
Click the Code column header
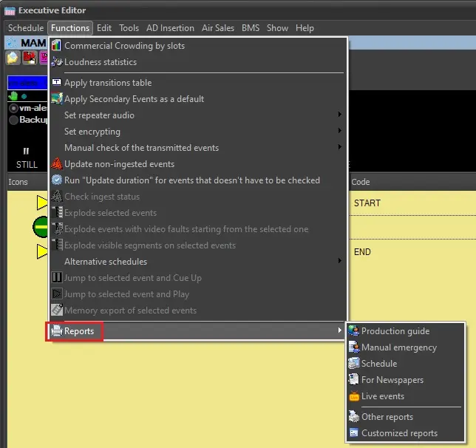361,182
